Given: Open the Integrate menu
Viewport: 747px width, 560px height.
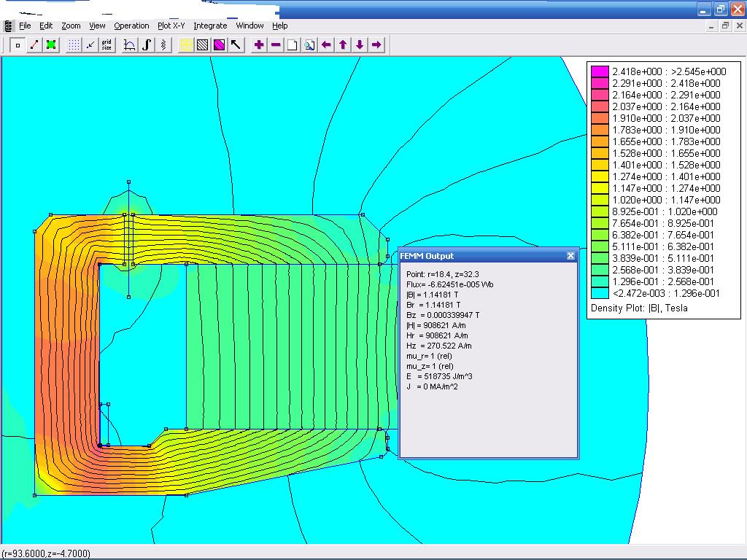Looking at the screenshot, I should tap(210, 26).
